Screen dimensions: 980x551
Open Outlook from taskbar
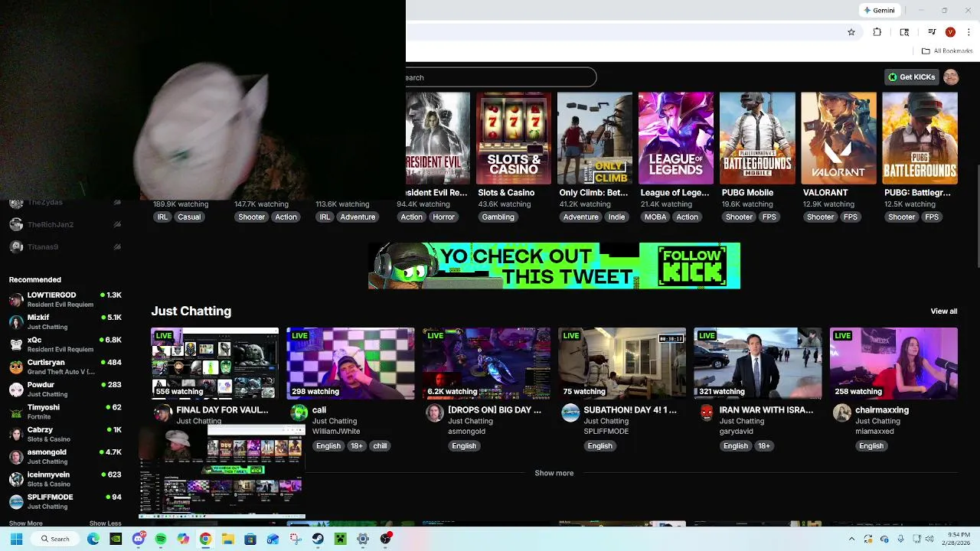pyautogui.click(x=273, y=539)
